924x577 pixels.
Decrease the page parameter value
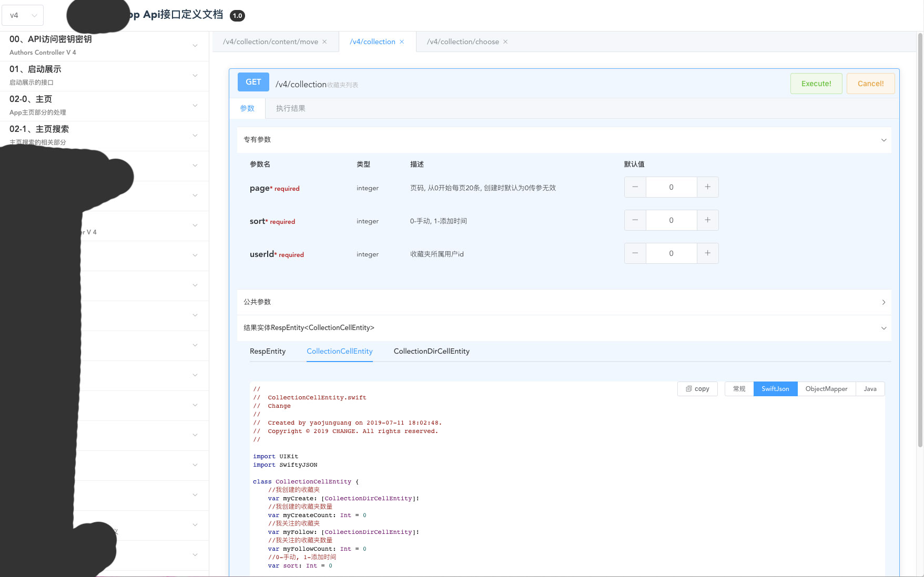click(635, 187)
